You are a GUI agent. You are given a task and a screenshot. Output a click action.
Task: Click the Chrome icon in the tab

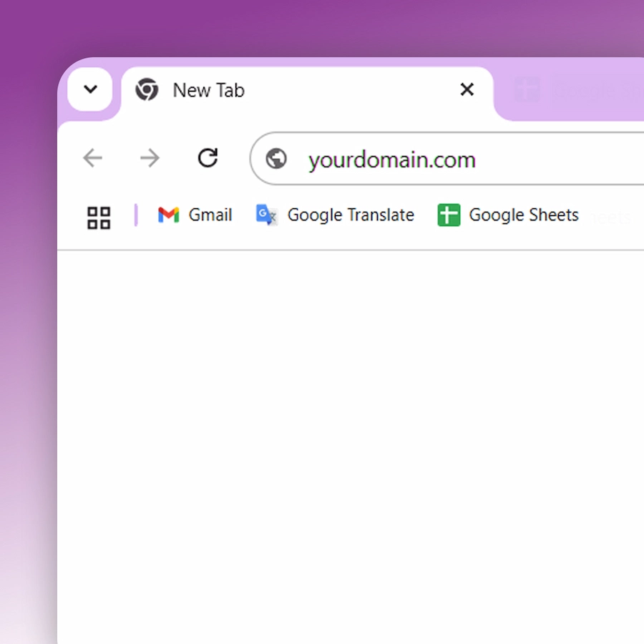tap(147, 89)
